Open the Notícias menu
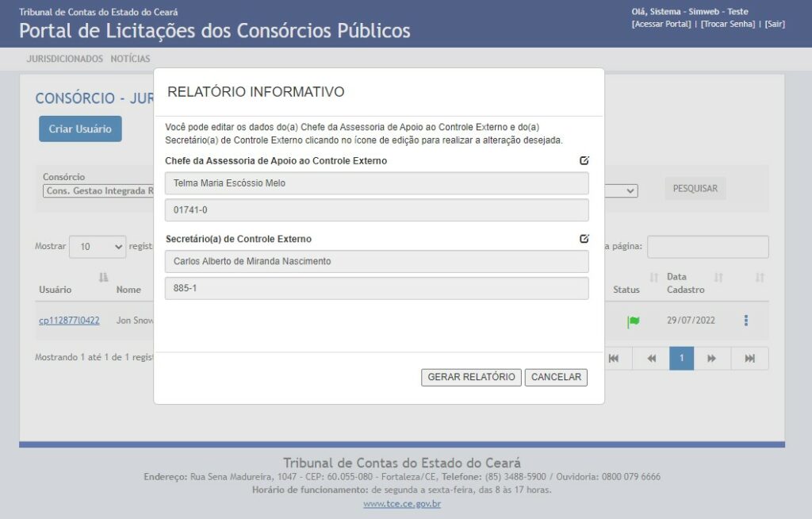Image resolution: width=812 pixels, height=519 pixels. point(130,59)
